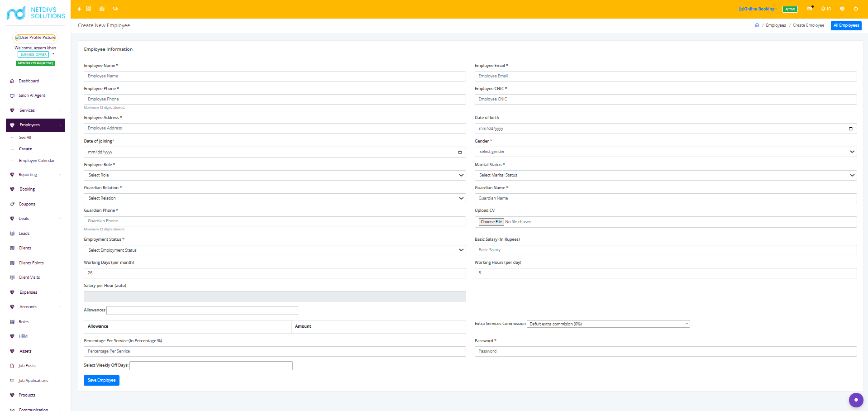Click the ACTIVE status badge in top bar

coord(790,9)
